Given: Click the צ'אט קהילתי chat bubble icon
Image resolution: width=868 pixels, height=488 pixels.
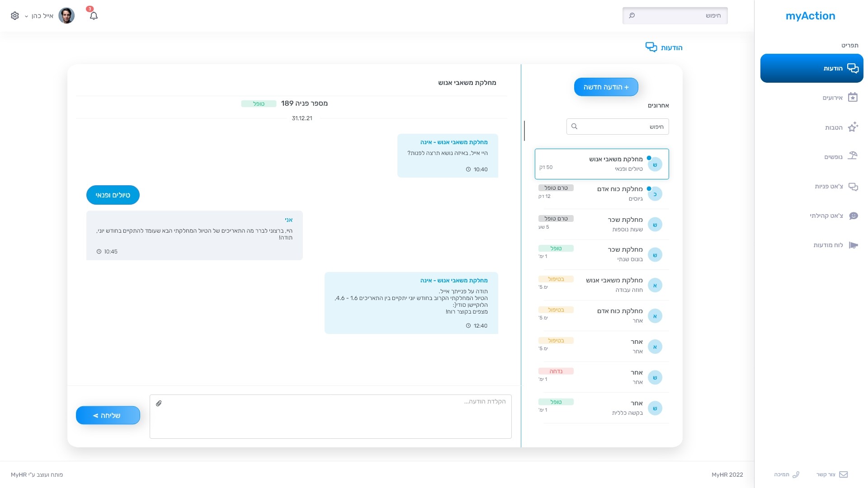Looking at the screenshot, I should point(853,216).
